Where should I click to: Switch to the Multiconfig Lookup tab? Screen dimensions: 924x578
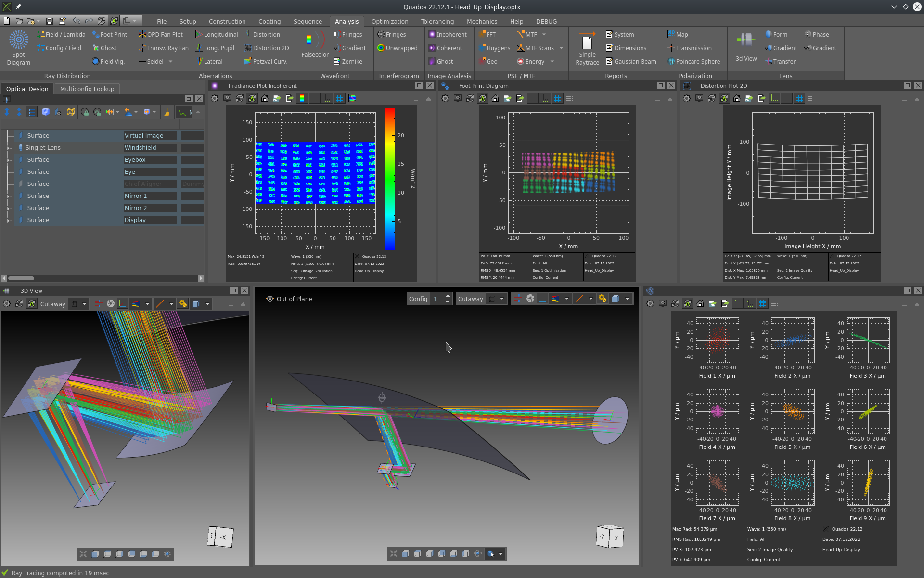tap(87, 89)
